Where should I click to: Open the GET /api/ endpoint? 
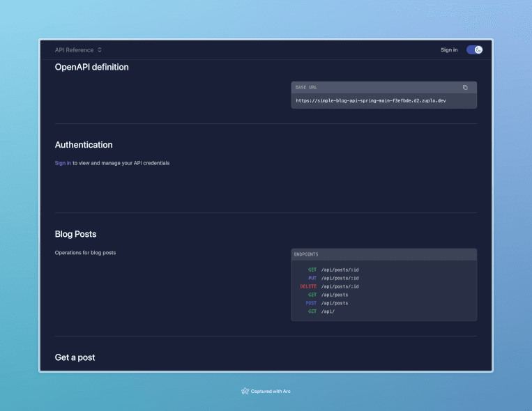321,311
